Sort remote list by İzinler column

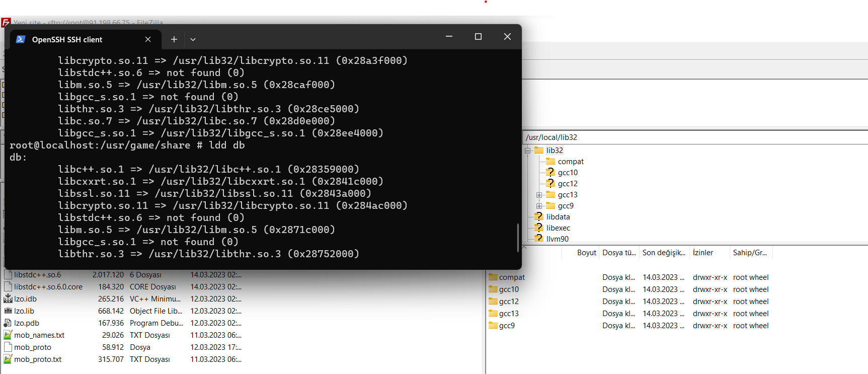709,253
